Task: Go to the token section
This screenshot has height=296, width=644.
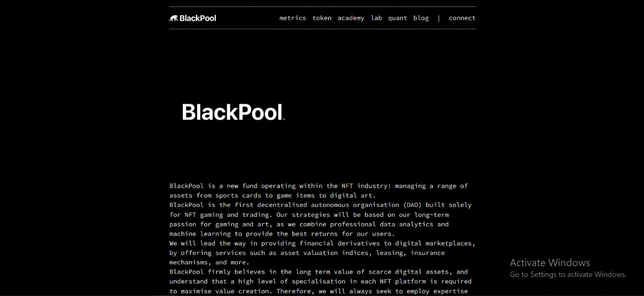Action: coord(322,18)
